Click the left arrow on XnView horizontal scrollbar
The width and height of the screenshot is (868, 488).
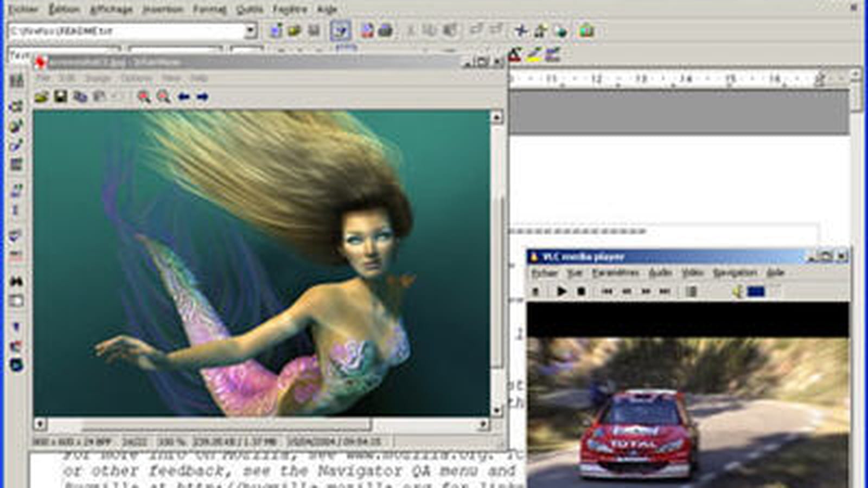(x=40, y=423)
